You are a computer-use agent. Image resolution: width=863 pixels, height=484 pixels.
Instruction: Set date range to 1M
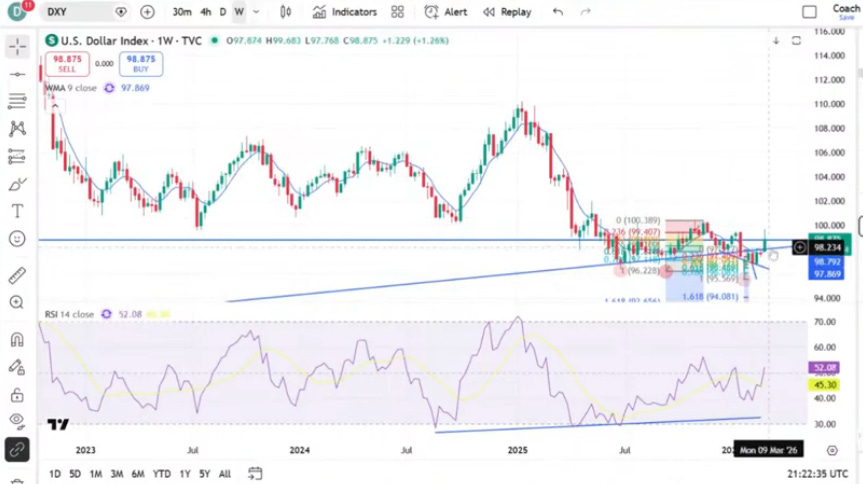pos(96,474)
